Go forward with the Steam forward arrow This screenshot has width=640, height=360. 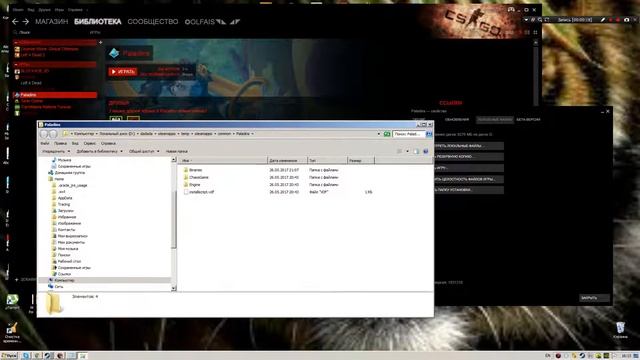(26, 22)
